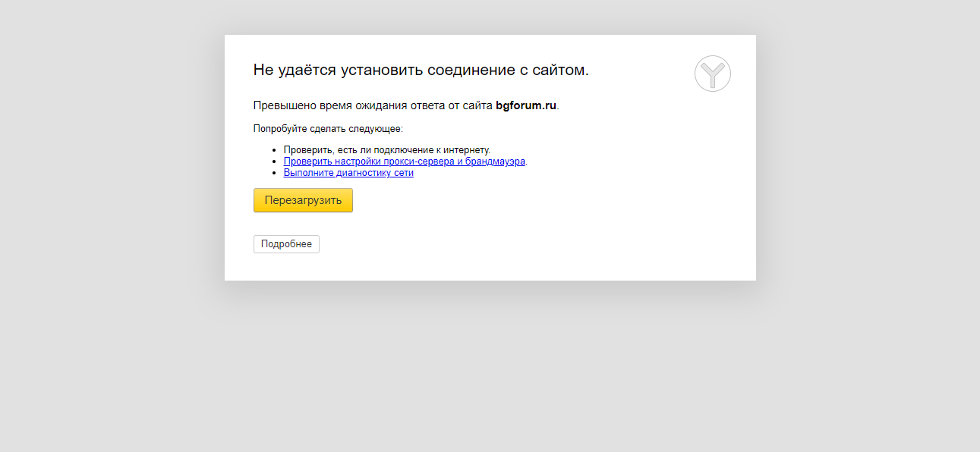Click the text Попробуйте сделать следующее
The image size is (980, 452).
[x=328, y=129]
